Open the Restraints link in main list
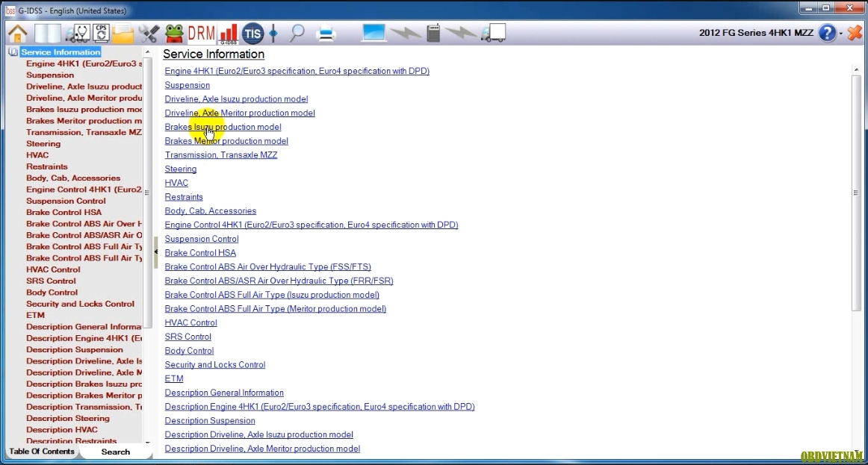The height and width of the screenshot is (465, 868). click(184, 197)
